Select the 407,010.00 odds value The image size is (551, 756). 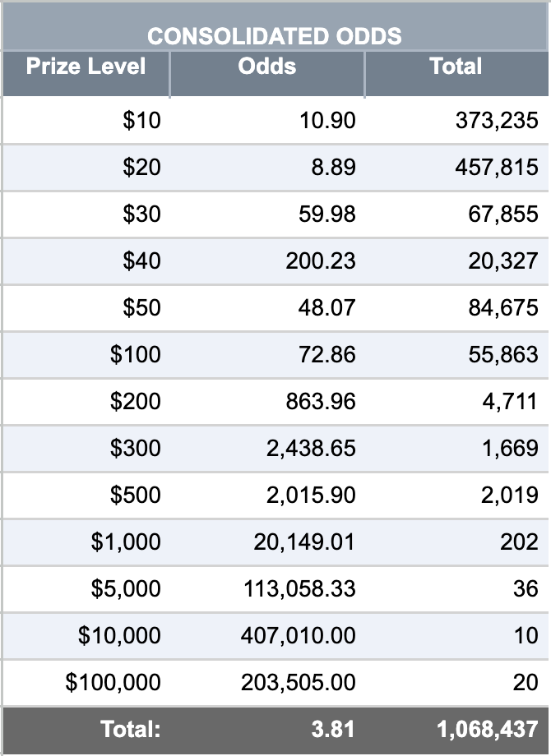coord(299,634)
